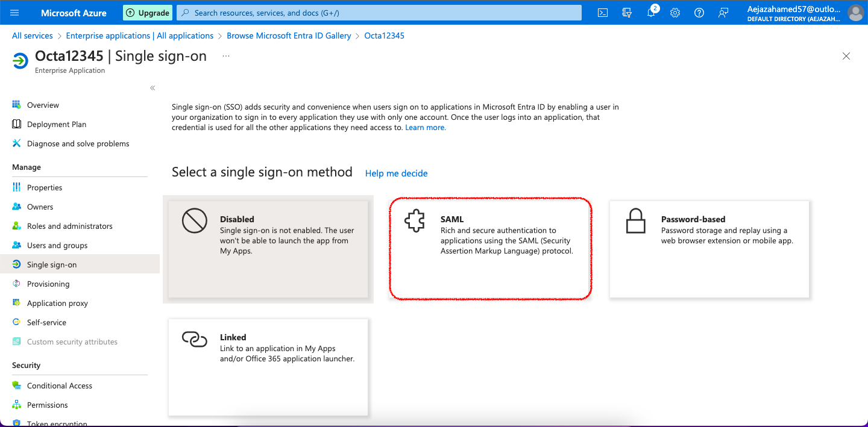Click the Users and groups icon

tap(16, 245)
